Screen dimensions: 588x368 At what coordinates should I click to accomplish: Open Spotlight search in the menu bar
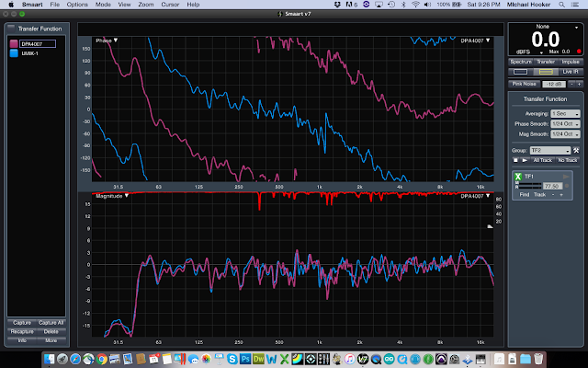(561, 5)
